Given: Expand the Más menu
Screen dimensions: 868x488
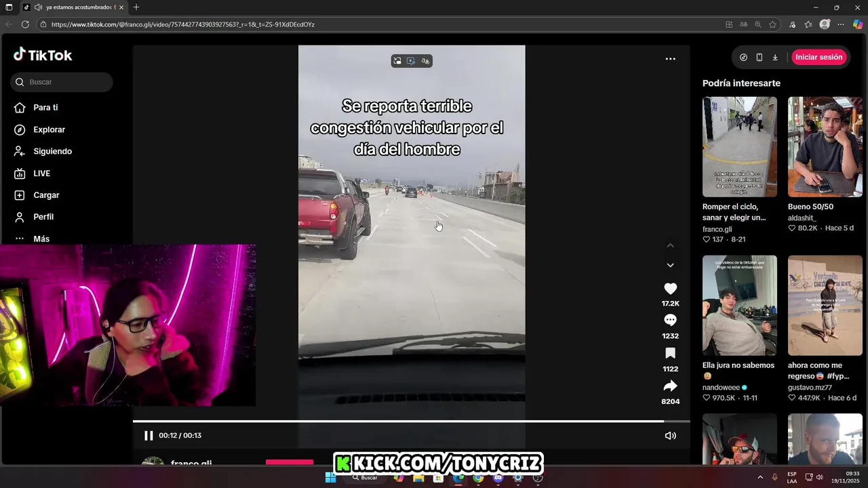Looking at the screenshot, I should [41, 239].
